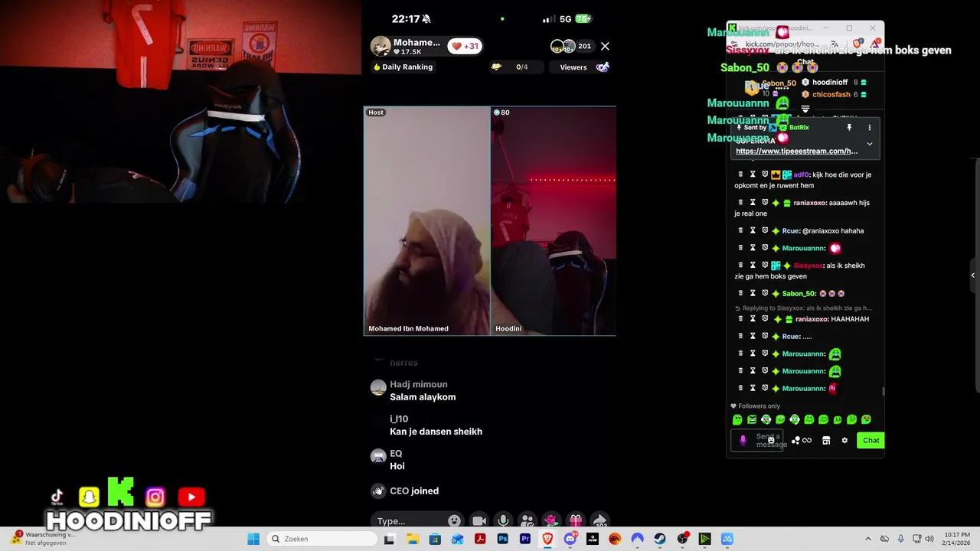Open the gift box panel
980x551 pixels.
576,521
